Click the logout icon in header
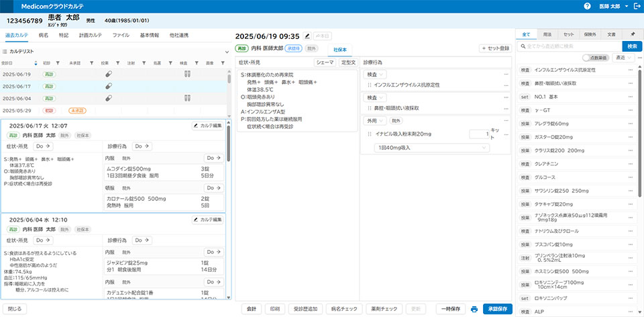 635,6
